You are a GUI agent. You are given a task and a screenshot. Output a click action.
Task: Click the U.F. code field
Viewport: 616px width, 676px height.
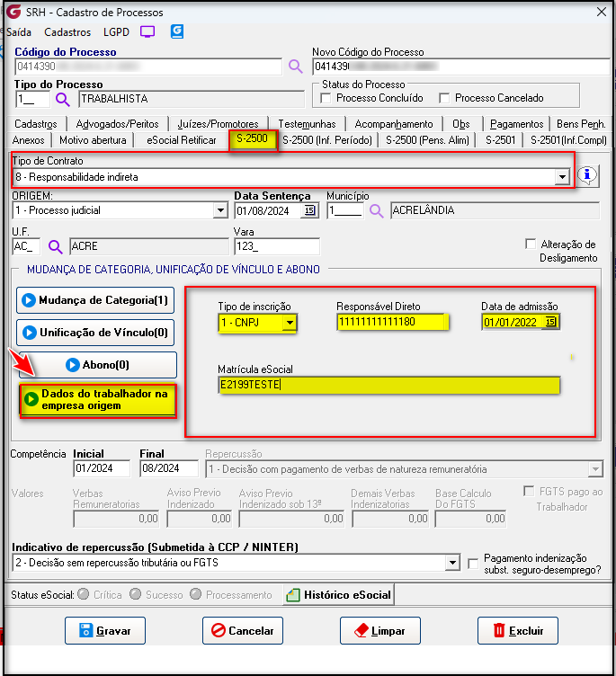click(26, 246)
